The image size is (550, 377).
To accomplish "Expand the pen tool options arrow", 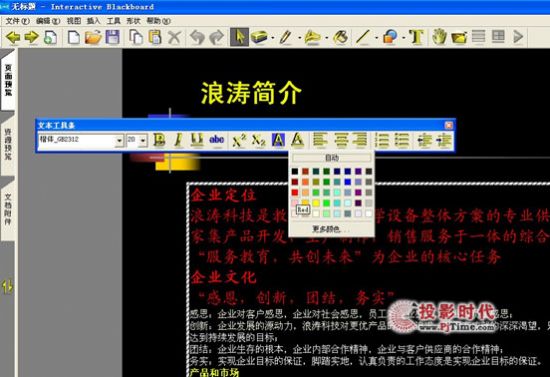I will click(x=300, y=38).
